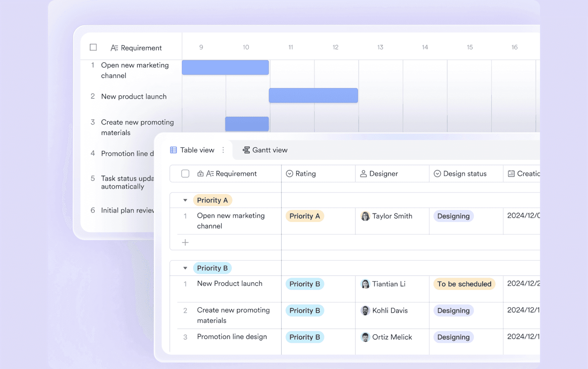Screen dimensions: 588x369
Task: Click the text-type icon next to the Requirement label
Action: (210, 173)
